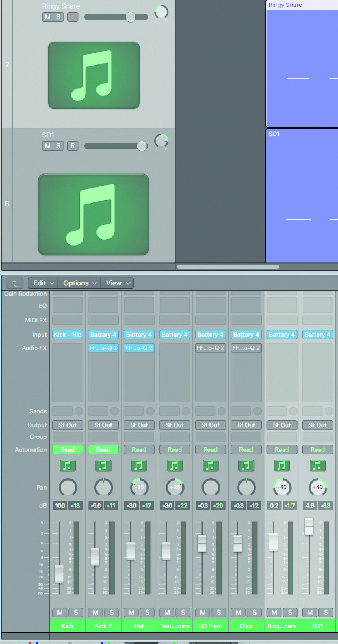Viewport: 338px width, 644px height.
Task: Open the Kick channel Output St Out menu
Action: point(68,425)
